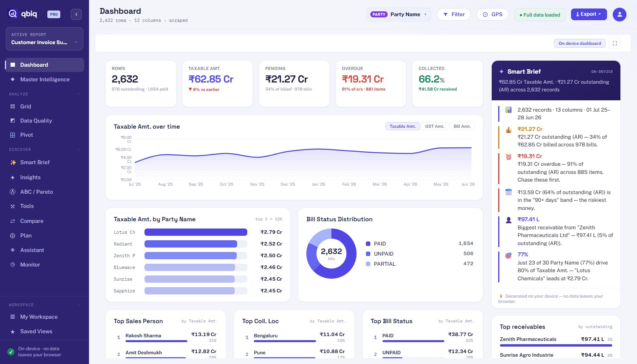Toggle PAID legend color swatch
The height and width of the screenshot is (364, 637).
(368, 244)
